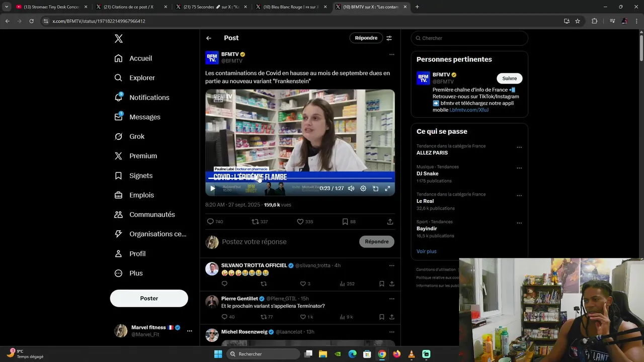
Task: Click the Chercher search field
Action: (469, 38)
